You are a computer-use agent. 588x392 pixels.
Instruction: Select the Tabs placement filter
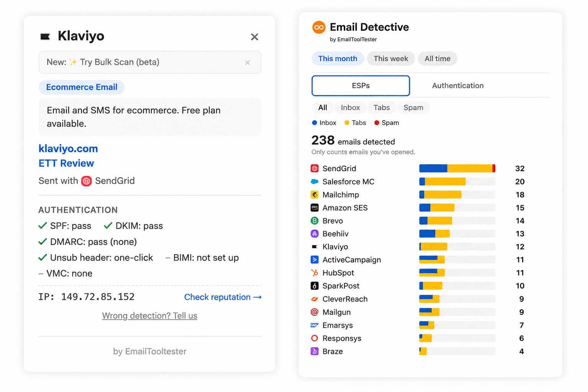coord(382,108)
